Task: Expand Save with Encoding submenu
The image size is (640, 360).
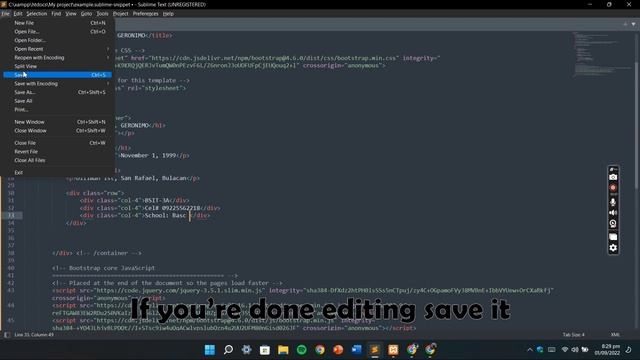Action: click(57, 84)
